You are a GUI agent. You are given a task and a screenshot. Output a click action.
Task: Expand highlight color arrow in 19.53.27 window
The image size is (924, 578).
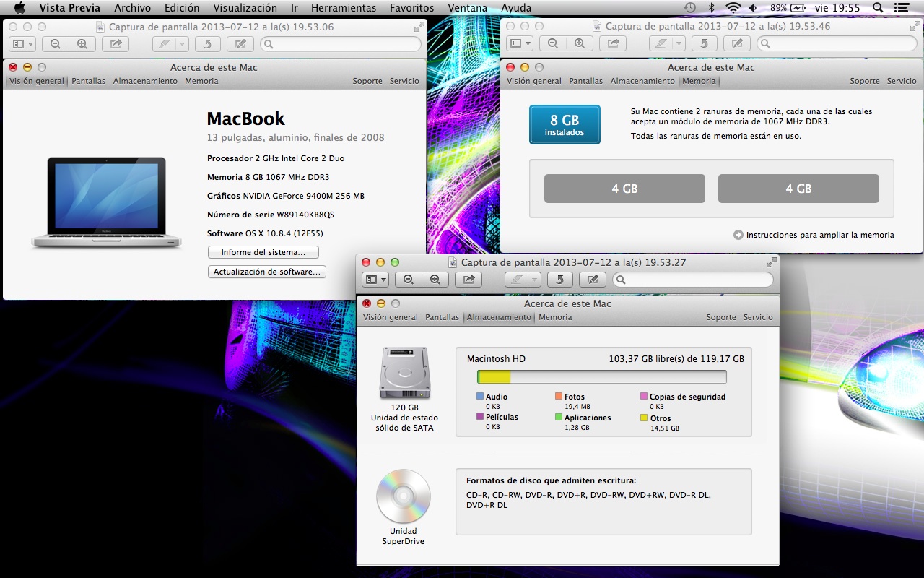coord(534,280)
